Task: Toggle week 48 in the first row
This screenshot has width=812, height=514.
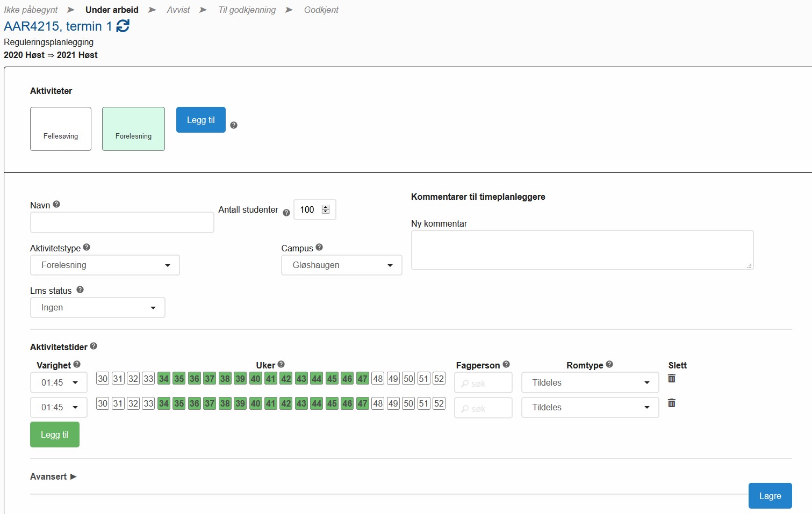Action: point(378,379)
